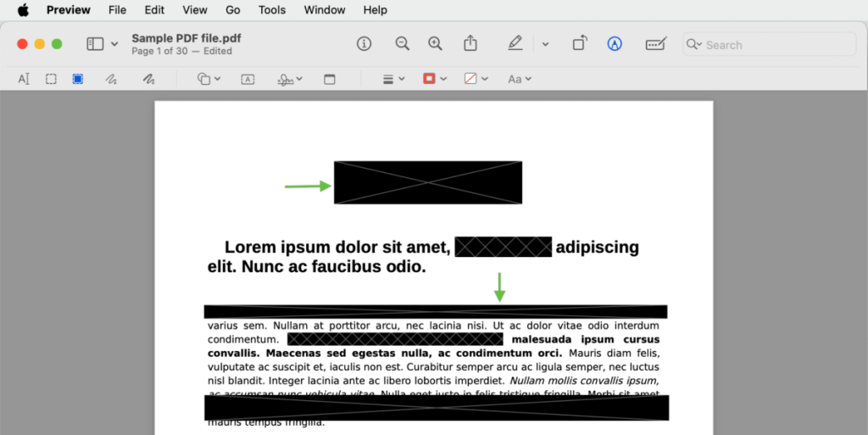Open the Fill Color swatch
Viewport: 868px width, 435px height.
[x=470, y=79]
